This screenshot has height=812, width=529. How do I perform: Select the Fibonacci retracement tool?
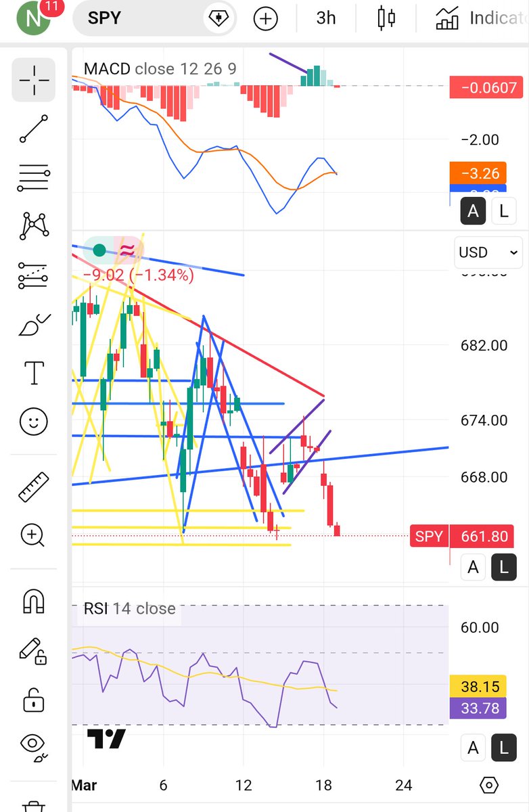click(x=34, y=177)
